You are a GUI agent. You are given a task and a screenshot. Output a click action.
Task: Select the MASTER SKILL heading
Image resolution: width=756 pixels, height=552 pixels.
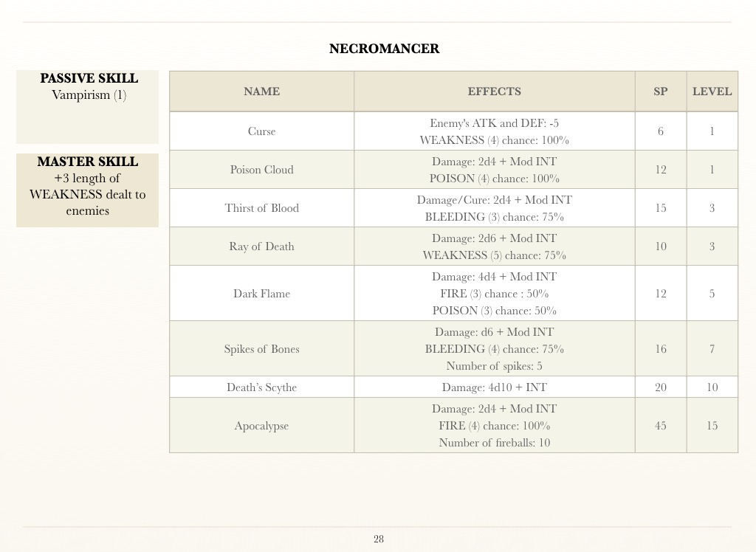tap(87, 162)
